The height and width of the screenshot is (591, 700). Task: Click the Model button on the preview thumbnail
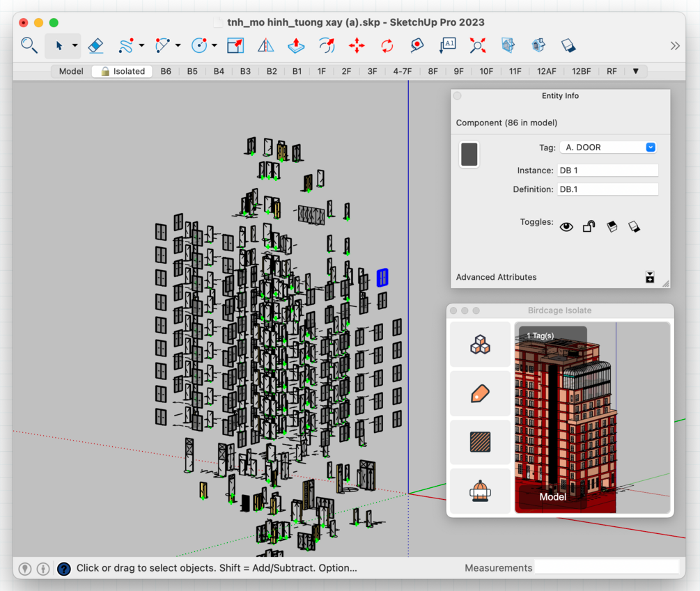click(x=553, y=497)
